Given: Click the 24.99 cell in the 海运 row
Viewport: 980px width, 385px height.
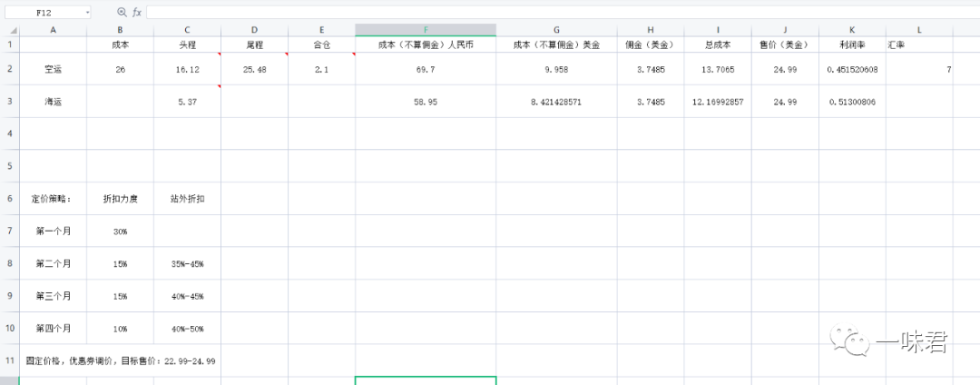Looking at the screenshot, I should pyautogui.click(x=785, y=102).
